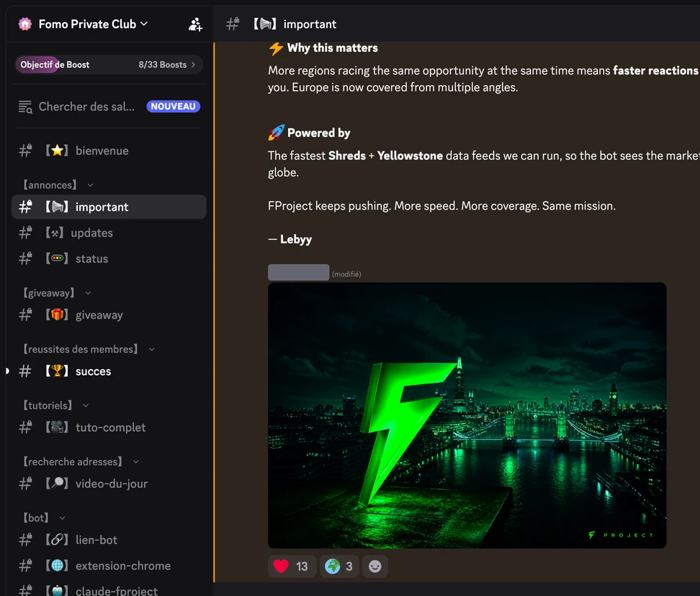
Task: Open the video-du-jour channel
Action: click(109, 484)
